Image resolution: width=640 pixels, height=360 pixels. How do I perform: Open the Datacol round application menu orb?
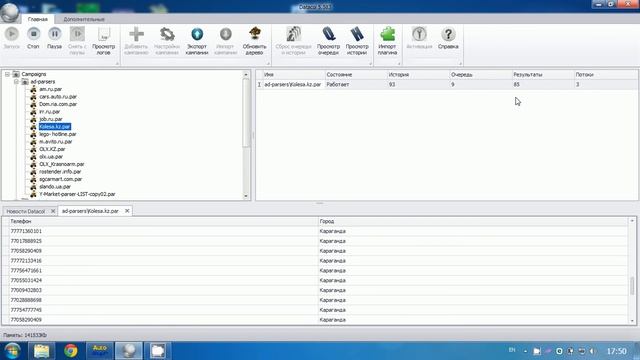coord(10,12)
